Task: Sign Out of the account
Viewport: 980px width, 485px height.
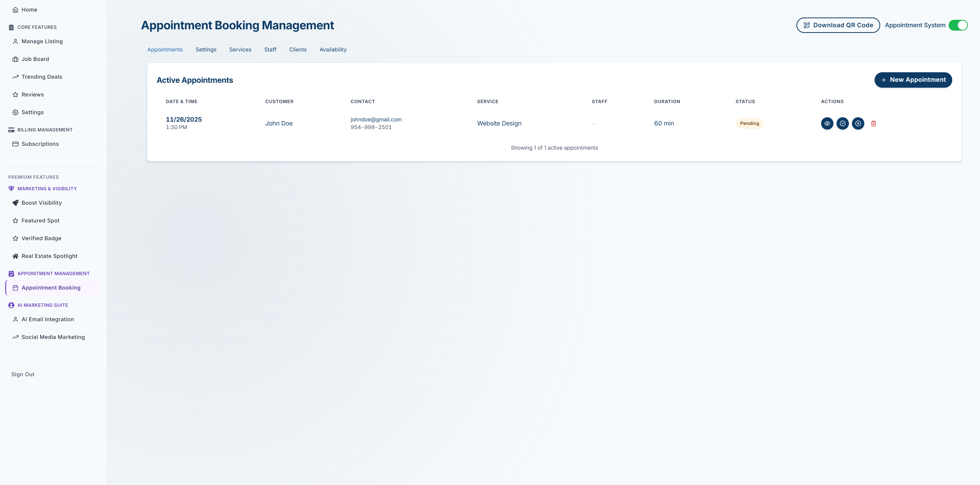Action: click(x=23, y=374)
